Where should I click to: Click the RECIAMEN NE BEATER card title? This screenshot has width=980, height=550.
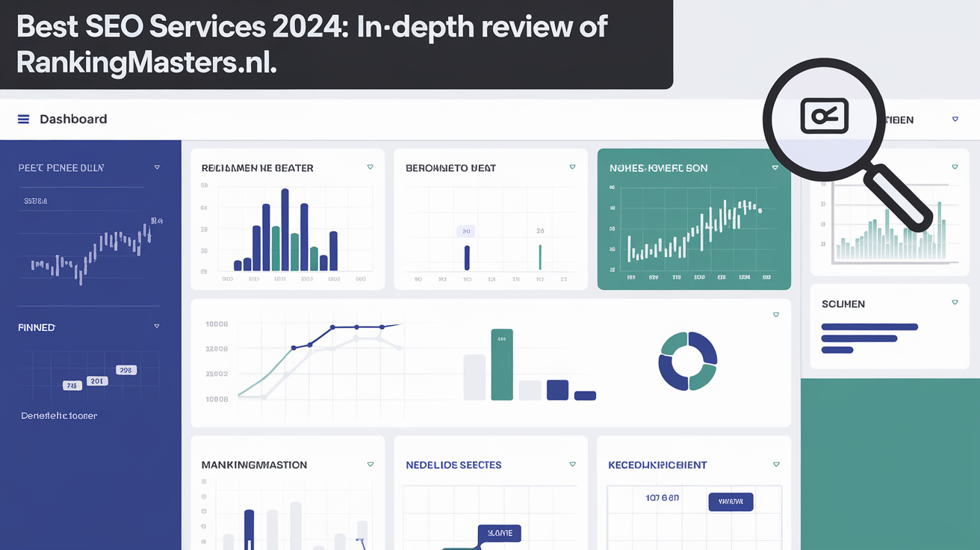coord(258,168)
